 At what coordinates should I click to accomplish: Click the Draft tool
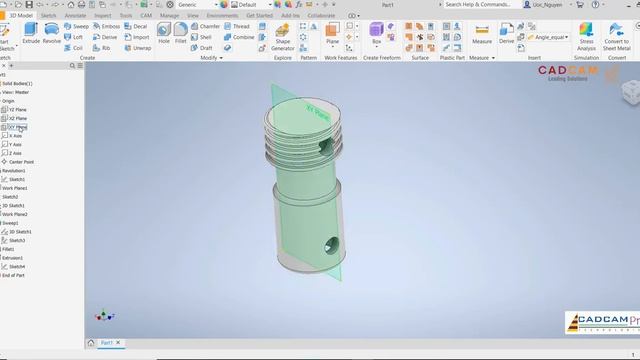[201, 48]
